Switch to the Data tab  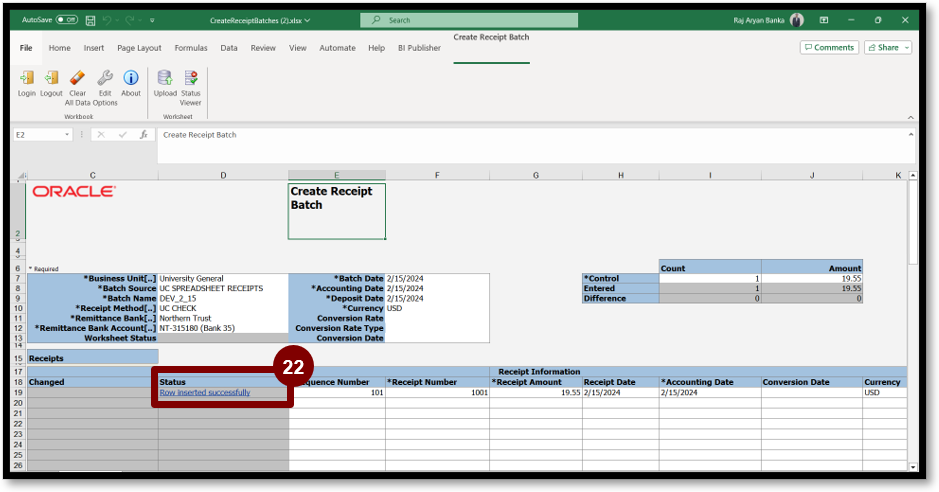click(x=229, y=48)
